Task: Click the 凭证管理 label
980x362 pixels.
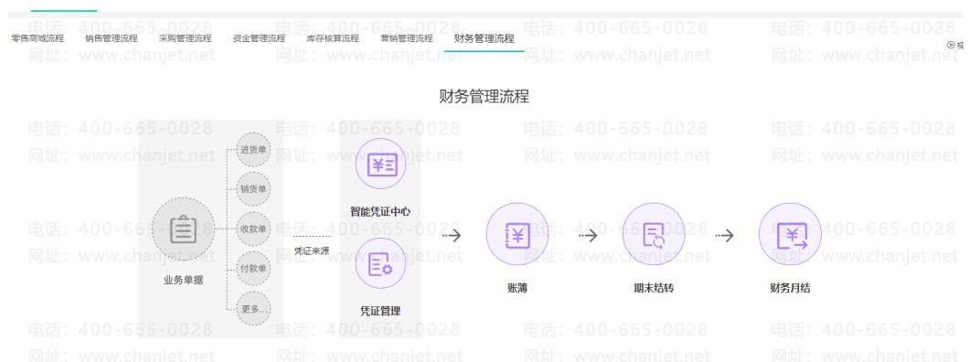Action: coord(380,311)
